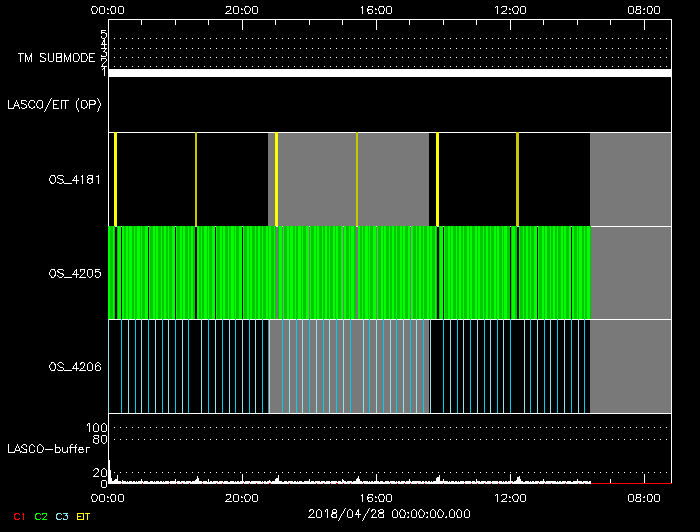Click the 08:00 tick label on bottom axis
Image resolution: width=700 pixels, height=532 pixels.
click(644, 496)
